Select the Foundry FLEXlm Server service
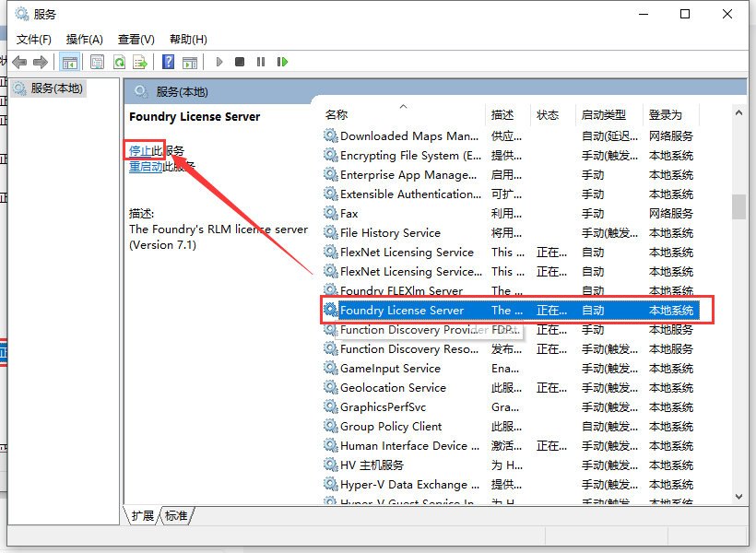Image resolution: width=756 pixels, height=553 pixels. 401,291
